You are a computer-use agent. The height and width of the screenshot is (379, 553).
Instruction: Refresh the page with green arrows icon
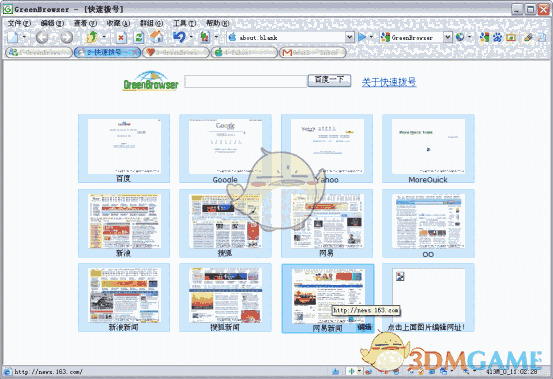(139, 37)
